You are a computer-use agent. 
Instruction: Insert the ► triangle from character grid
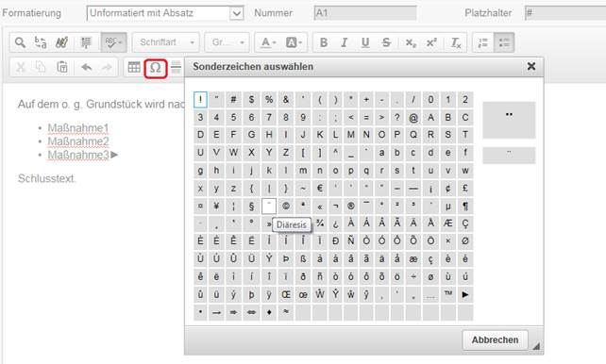465,294
